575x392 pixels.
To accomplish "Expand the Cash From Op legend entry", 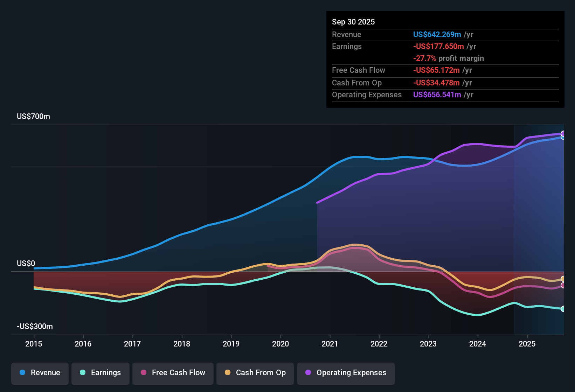I will (255, 373).
